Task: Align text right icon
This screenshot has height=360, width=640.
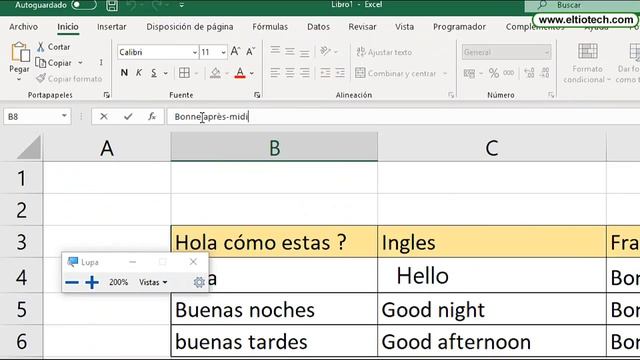Action: [x=304, y=73]
